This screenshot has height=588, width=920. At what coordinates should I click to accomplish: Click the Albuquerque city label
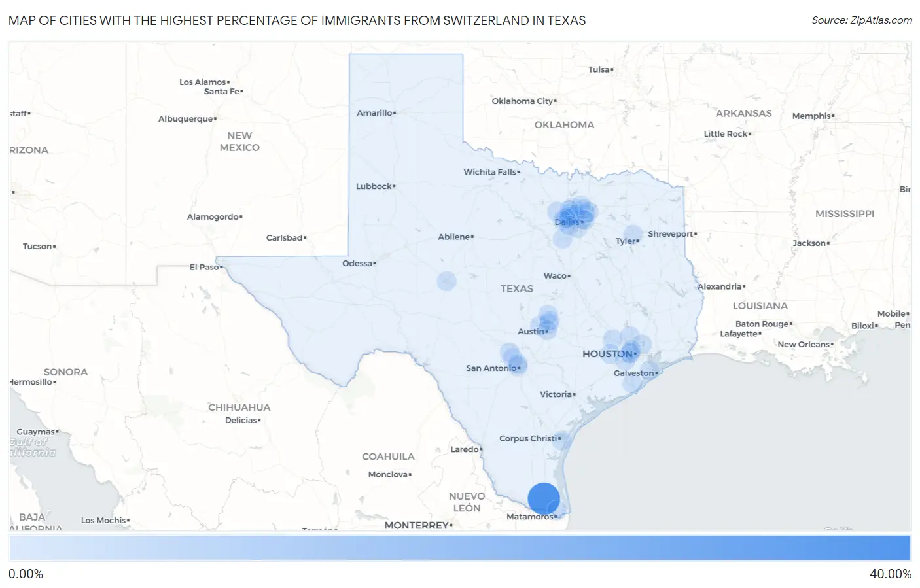pos(186,119)
